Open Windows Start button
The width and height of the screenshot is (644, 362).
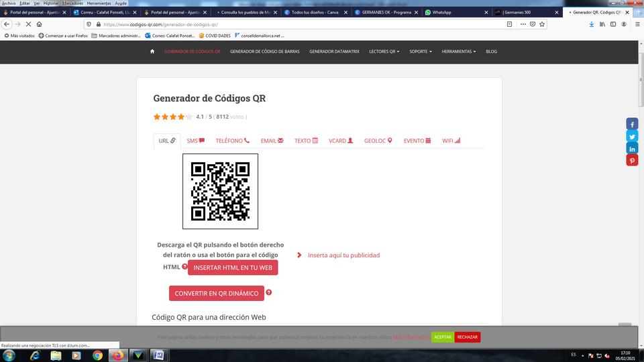[9, 355]
